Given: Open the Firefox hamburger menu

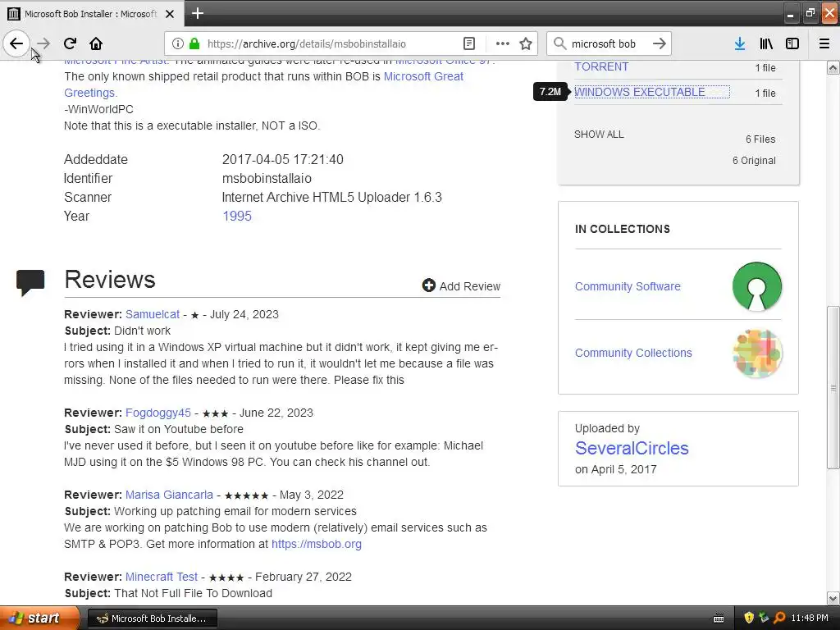Looking at the screenshot, I should [x=824, y=43].
